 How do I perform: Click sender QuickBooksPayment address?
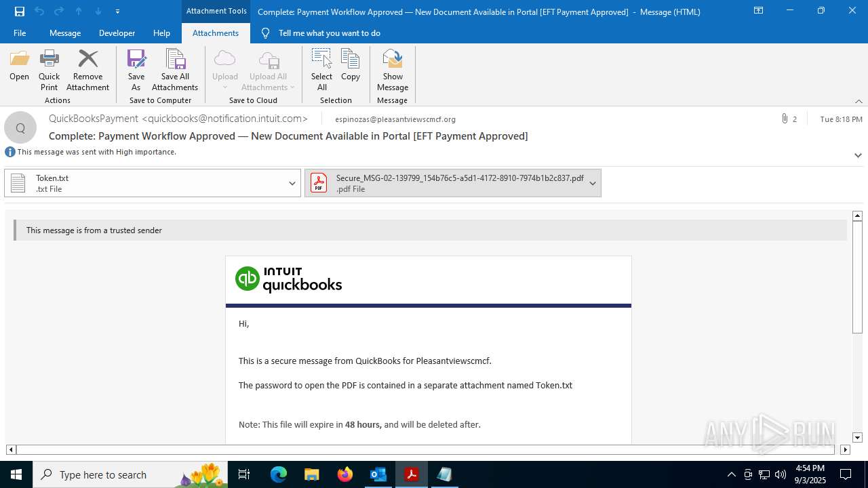(x=178, y=119)
